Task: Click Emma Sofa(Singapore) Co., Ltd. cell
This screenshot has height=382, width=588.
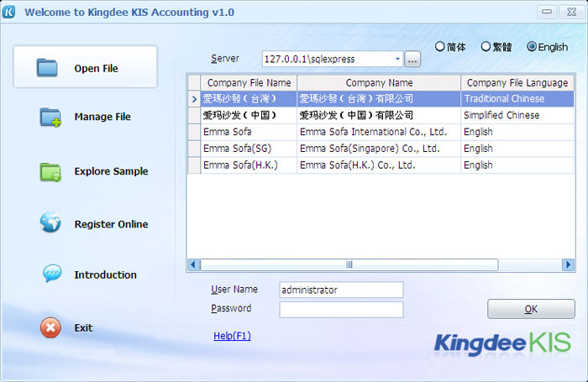Action: 379,149
